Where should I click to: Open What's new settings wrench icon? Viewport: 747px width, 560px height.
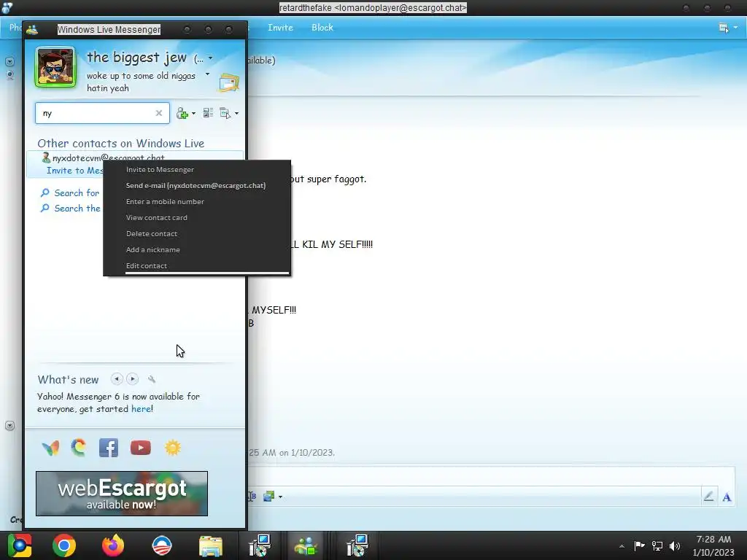click(152, 379)
